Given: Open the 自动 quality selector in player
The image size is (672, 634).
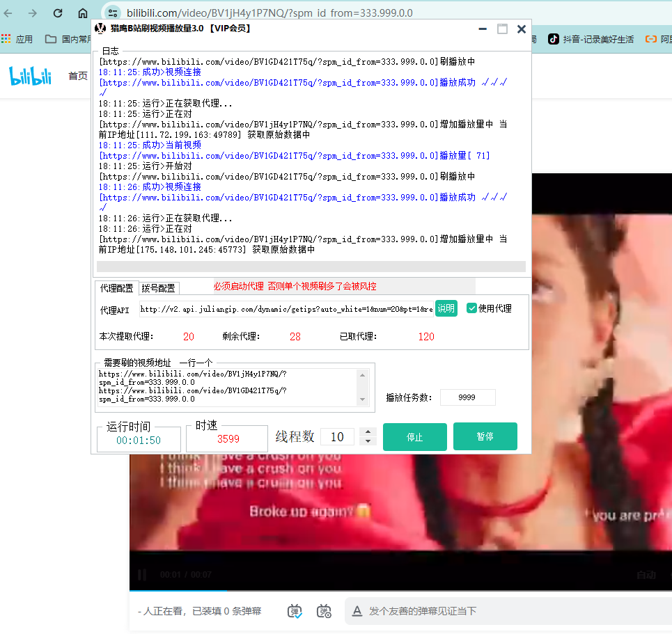Looking at the screenshot, I should (646, 575).
